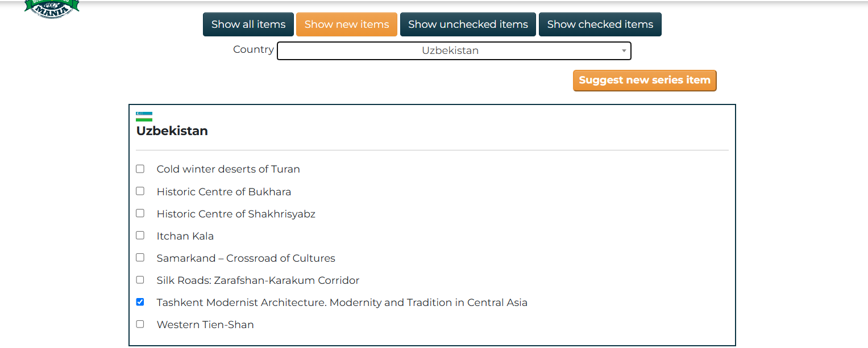Select Show checked items filter

coord(600,24)
